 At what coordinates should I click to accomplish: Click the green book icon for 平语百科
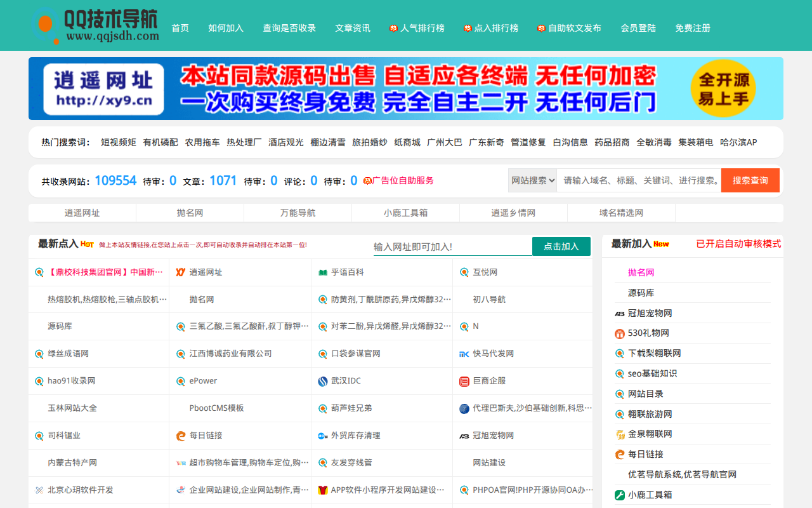pyautogui.click(x=322, y=272)
